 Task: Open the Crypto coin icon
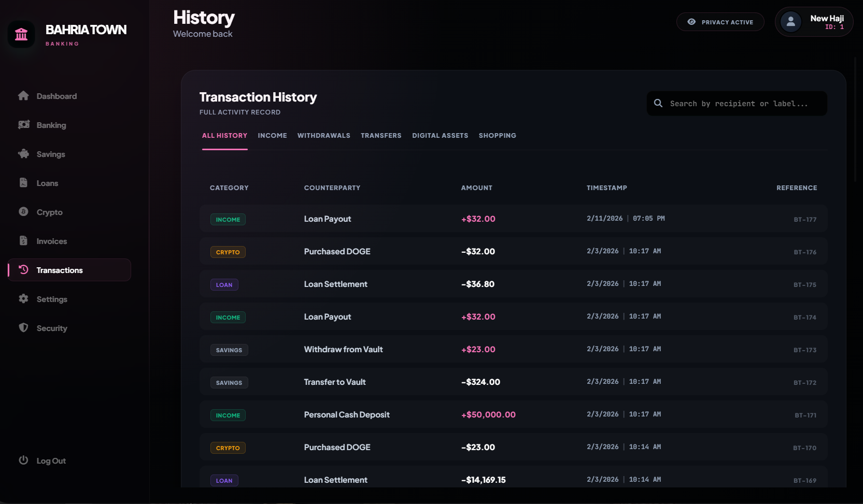pos(23,212)
